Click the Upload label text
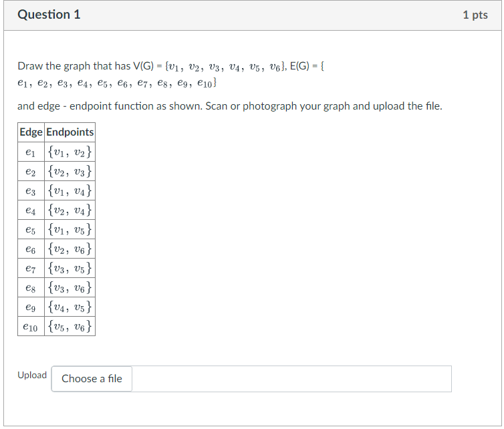 (x=32, y=376)
